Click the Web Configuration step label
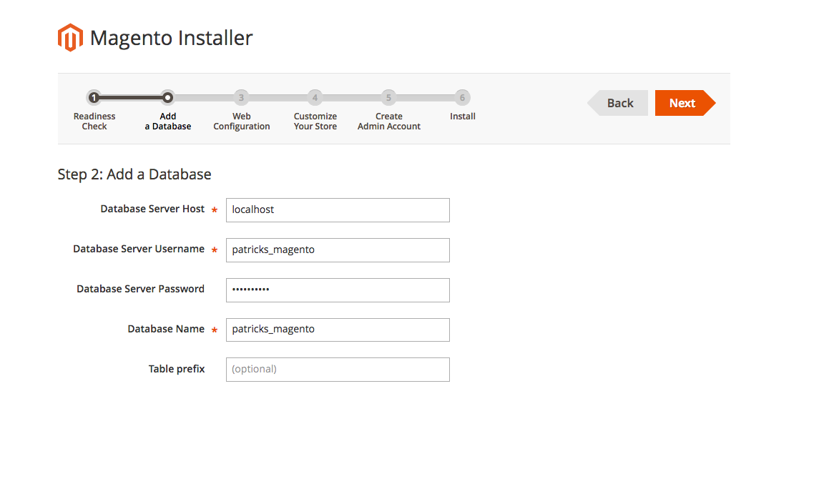Viewport: 814px width, 504px height. click(241, 121)
